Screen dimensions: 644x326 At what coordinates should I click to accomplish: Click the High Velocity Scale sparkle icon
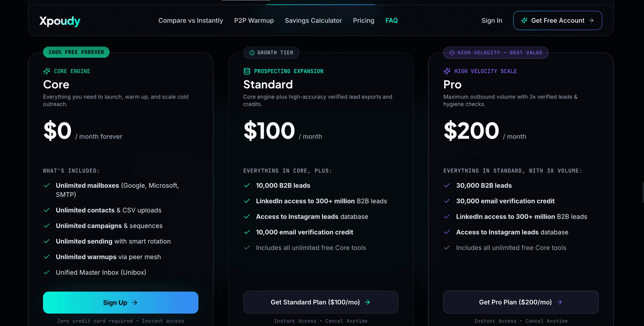click(x=447, y=71)
